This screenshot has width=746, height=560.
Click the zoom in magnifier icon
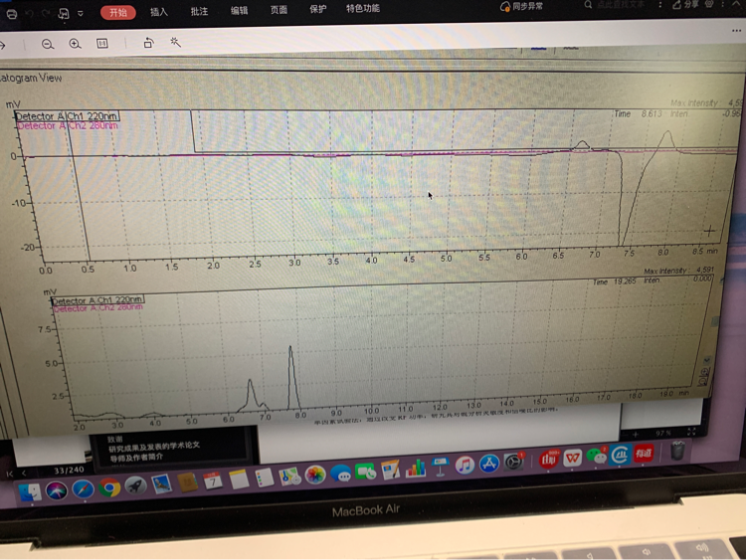point(75,44)
